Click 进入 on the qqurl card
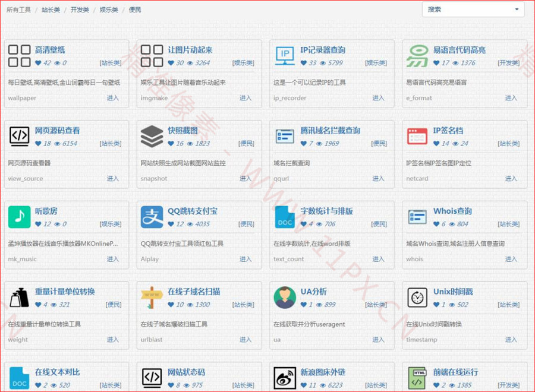 [x=378, y=178]
